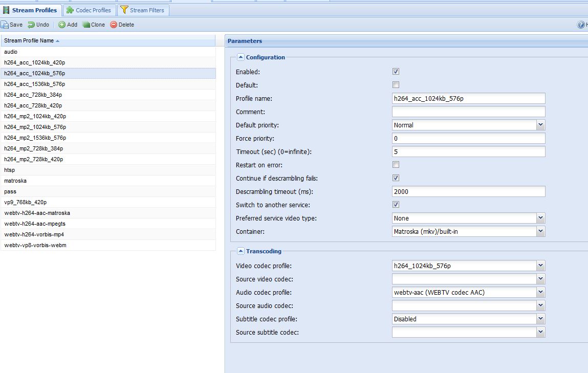588x373 pixels.
Task: Toggle the Enabled checkbox
Action: coord(396,72)
